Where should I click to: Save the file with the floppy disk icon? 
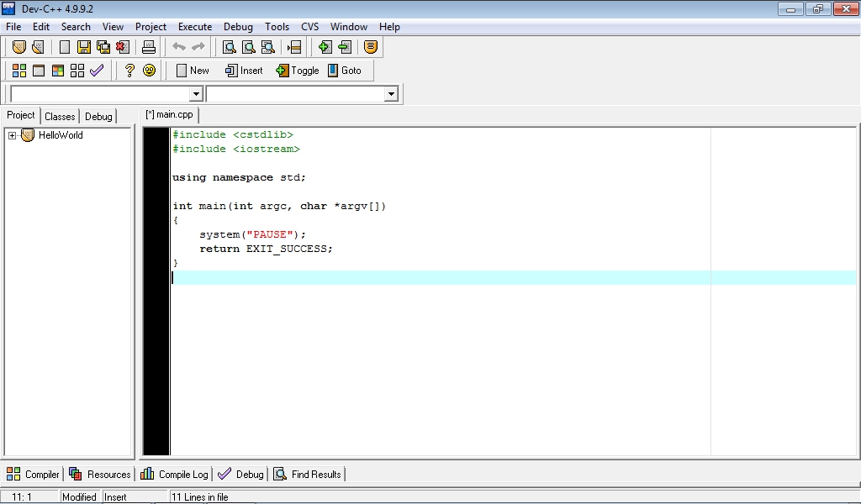[84, 47]
